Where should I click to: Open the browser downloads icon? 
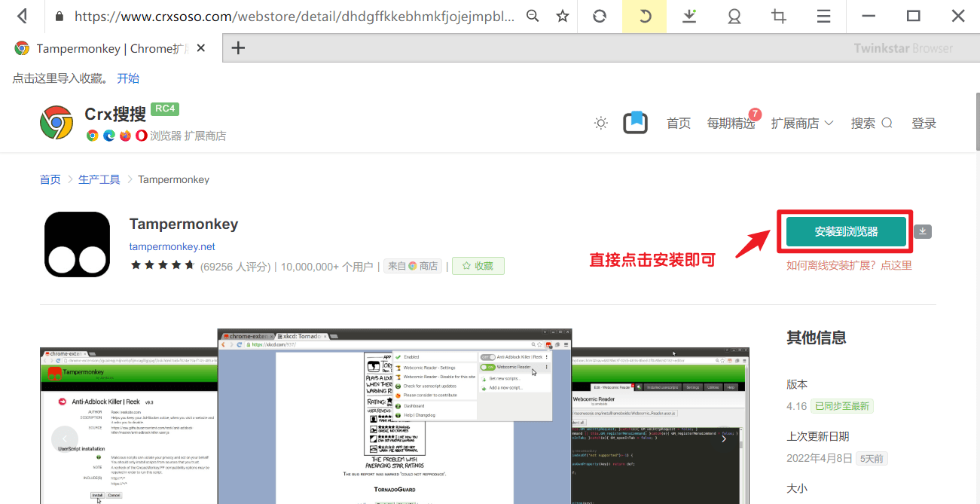pos(689,16)
